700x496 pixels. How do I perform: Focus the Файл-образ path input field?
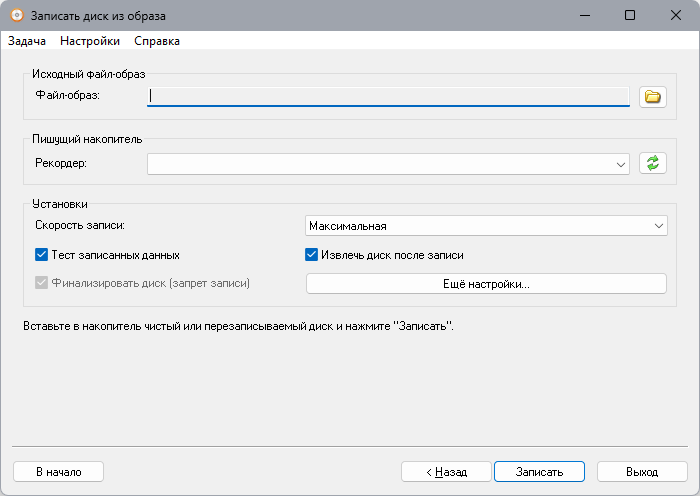[x=388, y=96]
